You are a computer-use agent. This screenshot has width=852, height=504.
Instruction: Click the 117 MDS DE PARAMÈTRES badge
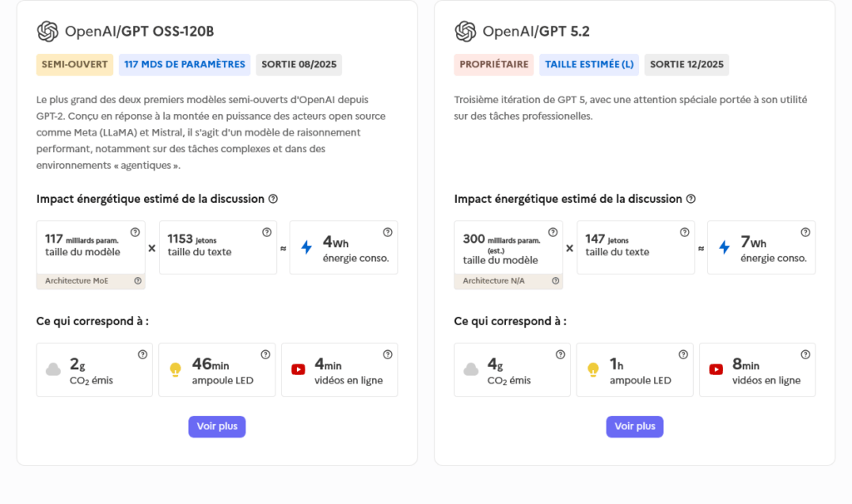[185, 65]
